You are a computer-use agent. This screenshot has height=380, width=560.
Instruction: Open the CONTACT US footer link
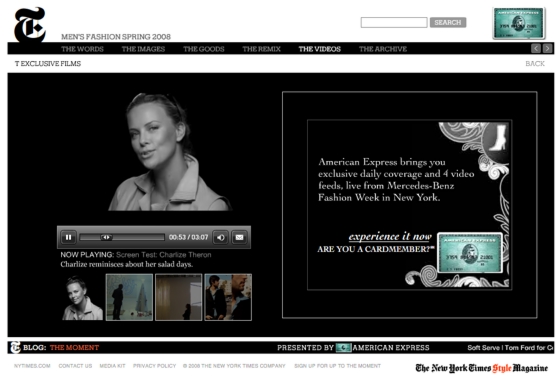(75, 366)
